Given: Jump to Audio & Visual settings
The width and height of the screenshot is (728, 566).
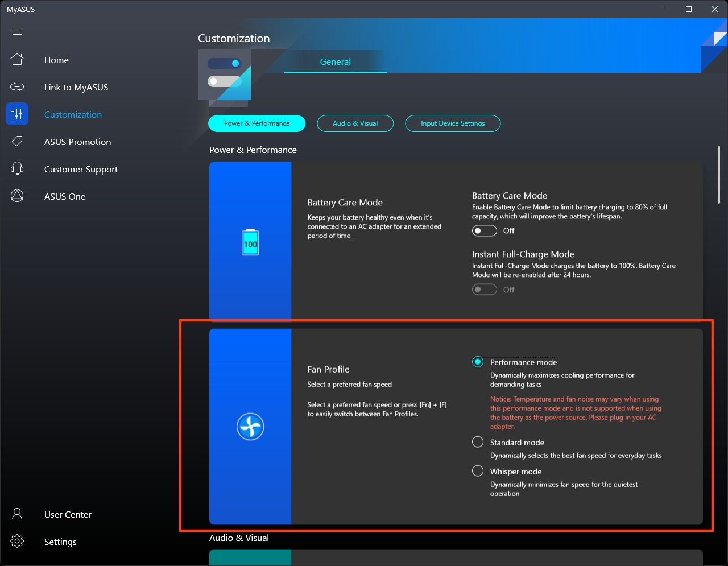Looking at the screenshot, I should pos(355,123).
